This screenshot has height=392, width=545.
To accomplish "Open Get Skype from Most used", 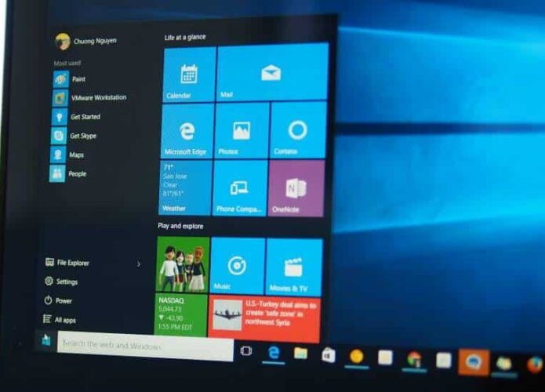I will pos(74,136).
